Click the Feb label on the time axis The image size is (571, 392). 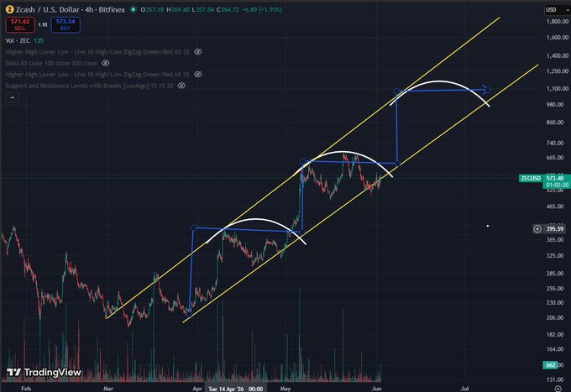point(26,389)
